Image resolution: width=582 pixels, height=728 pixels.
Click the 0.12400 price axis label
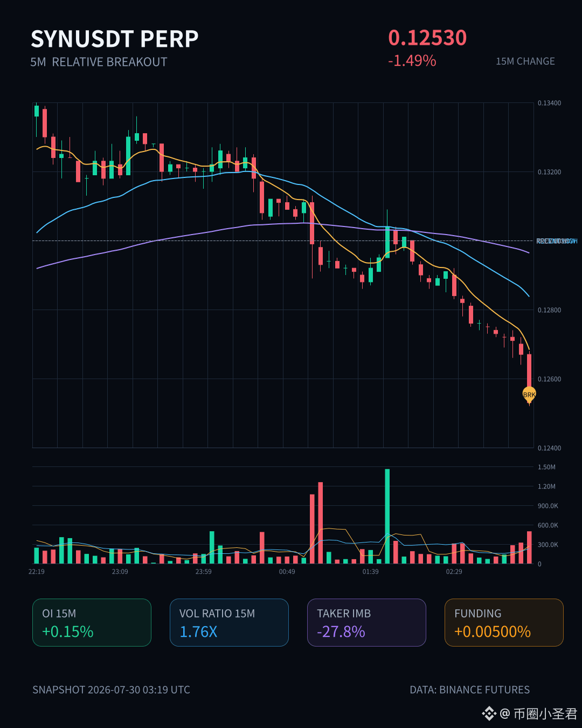[549, 448]
